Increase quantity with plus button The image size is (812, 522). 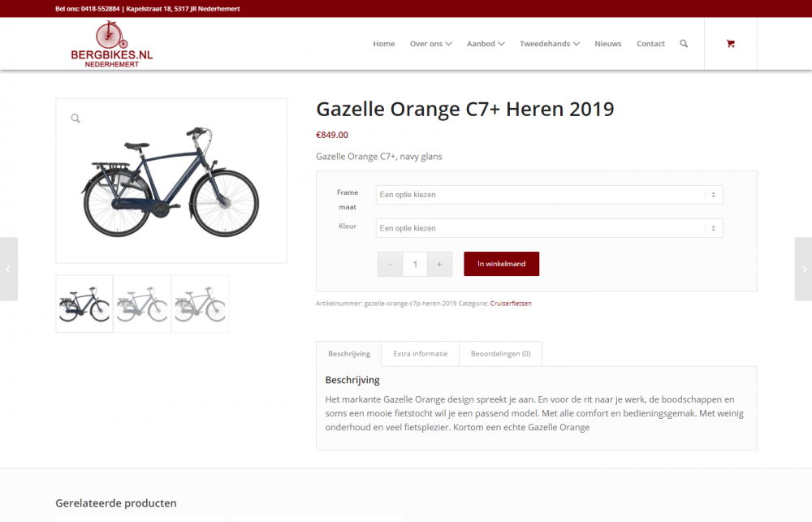(x=439, y=264)
